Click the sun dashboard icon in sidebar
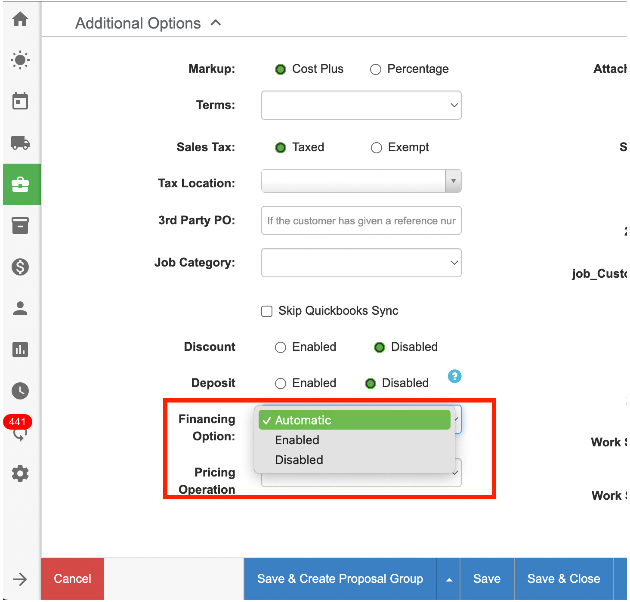 tap(20, 61)
